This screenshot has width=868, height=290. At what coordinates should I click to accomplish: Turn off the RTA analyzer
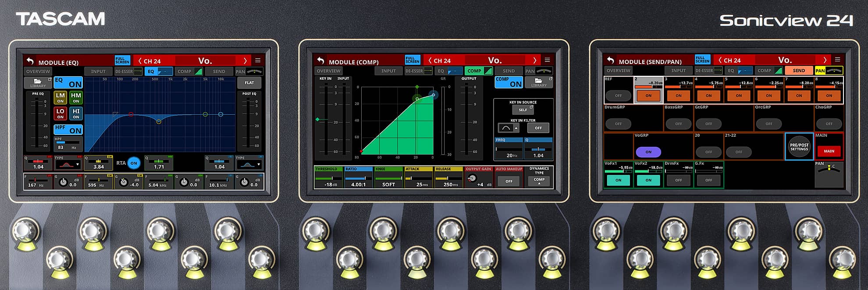click(x=134, y=163)
